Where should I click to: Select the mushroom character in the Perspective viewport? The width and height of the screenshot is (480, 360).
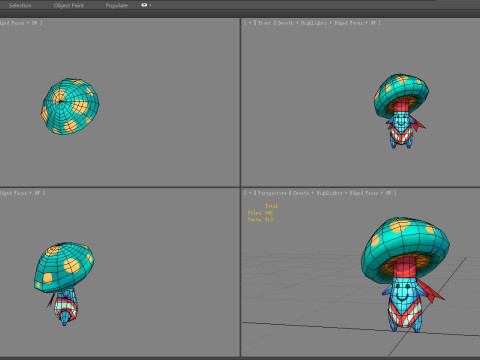point(405,275)
